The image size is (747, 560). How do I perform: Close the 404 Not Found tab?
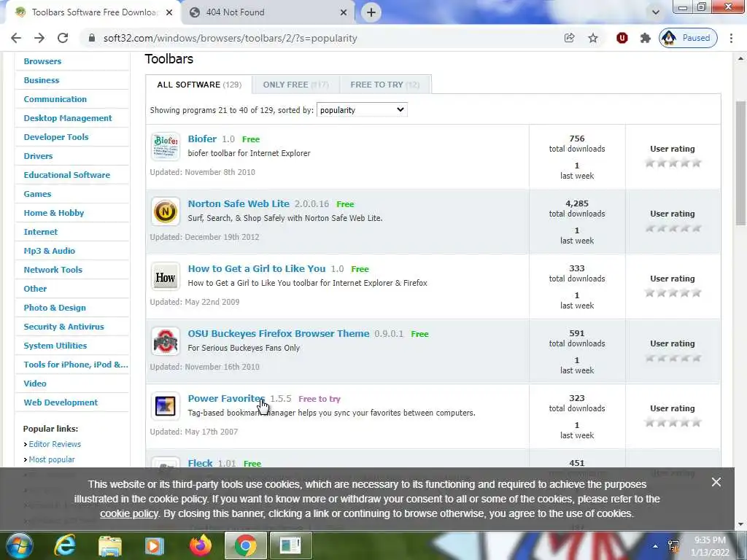[344, 13]
